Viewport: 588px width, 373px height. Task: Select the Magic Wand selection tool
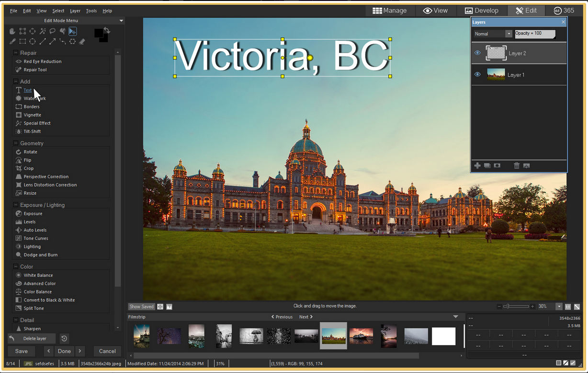click(x=43, y=31)
